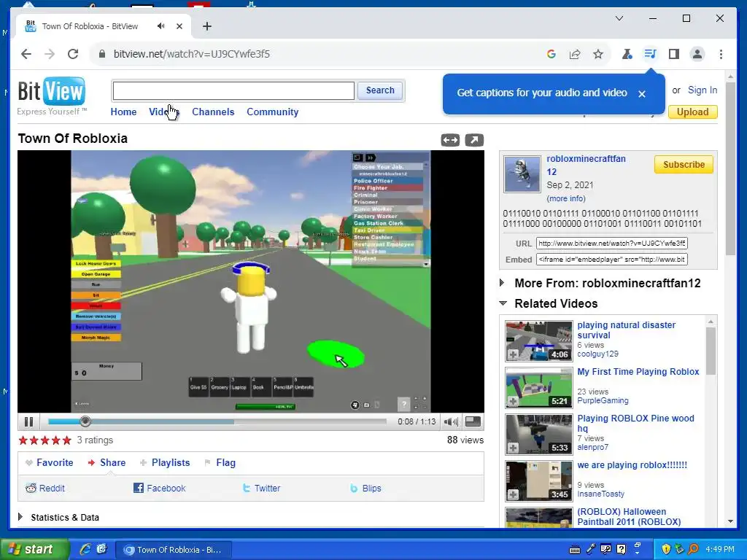
Task: Pause the video
Action: pyautogui.click(x=28, y=421)
